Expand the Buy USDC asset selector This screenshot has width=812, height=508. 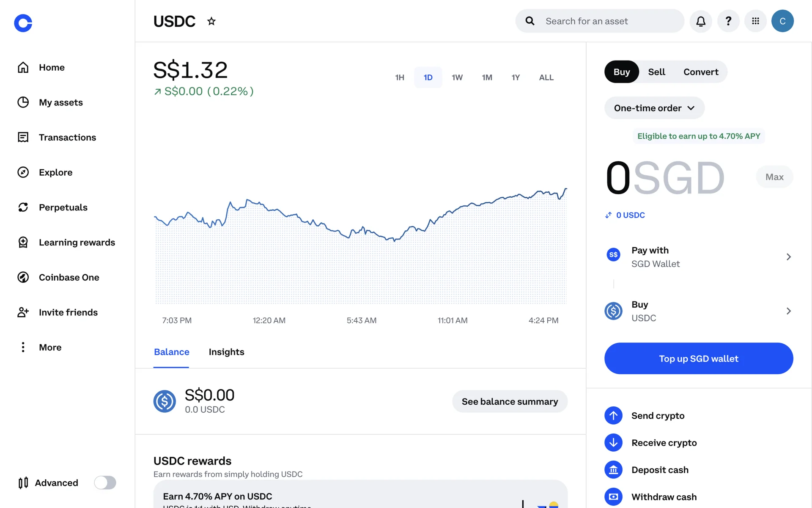pos(699,311)
